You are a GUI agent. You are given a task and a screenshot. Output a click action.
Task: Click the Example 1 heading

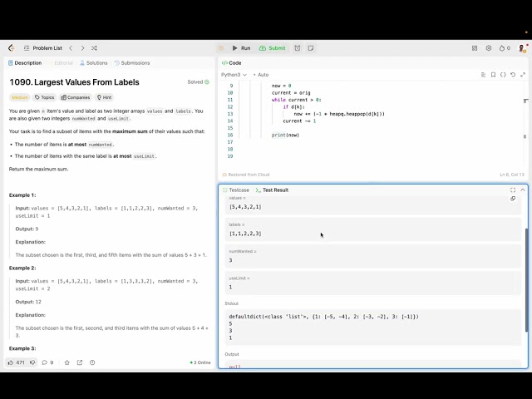(x=22, y=195)
